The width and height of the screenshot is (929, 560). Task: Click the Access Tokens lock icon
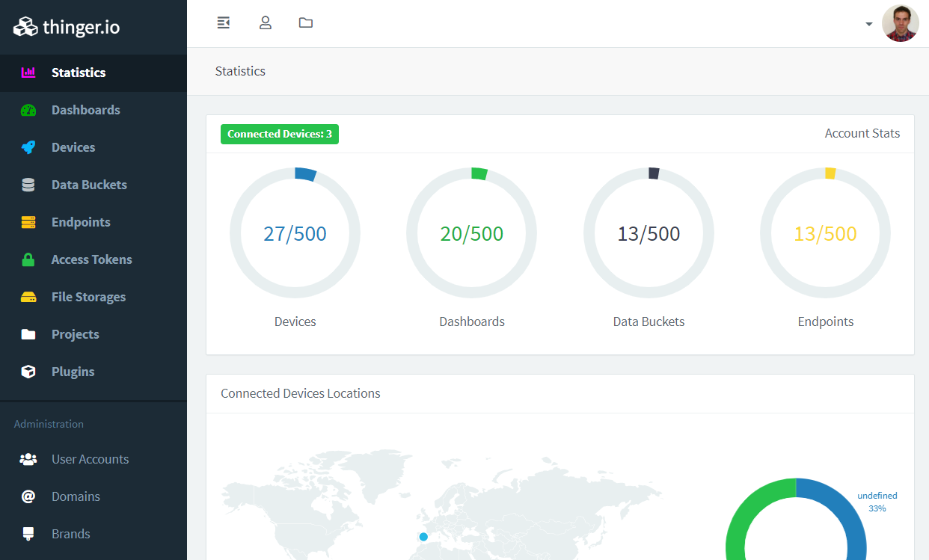click(x=28, y=259)
